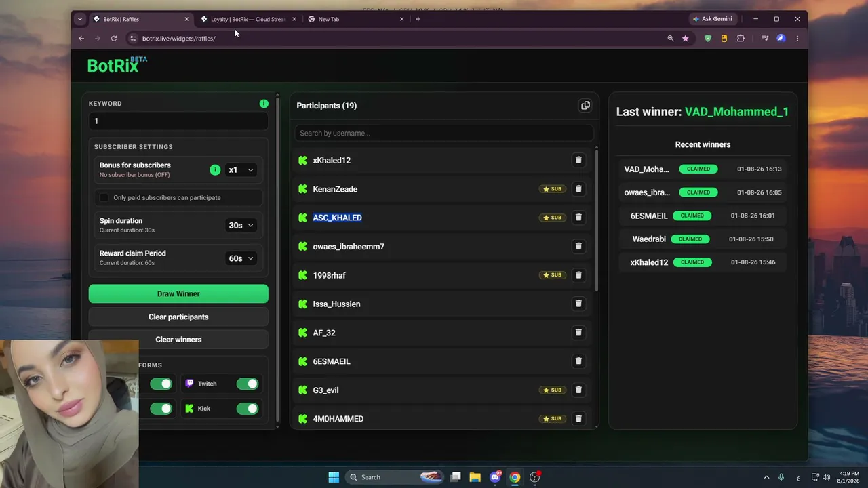Open File Explorer from the taskbar
868x488 pixels.
tap(475, 477)
